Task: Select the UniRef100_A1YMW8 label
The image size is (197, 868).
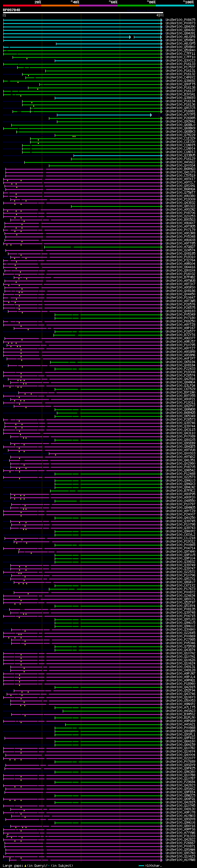Action: pyautogui.click(x=180, y=860)
